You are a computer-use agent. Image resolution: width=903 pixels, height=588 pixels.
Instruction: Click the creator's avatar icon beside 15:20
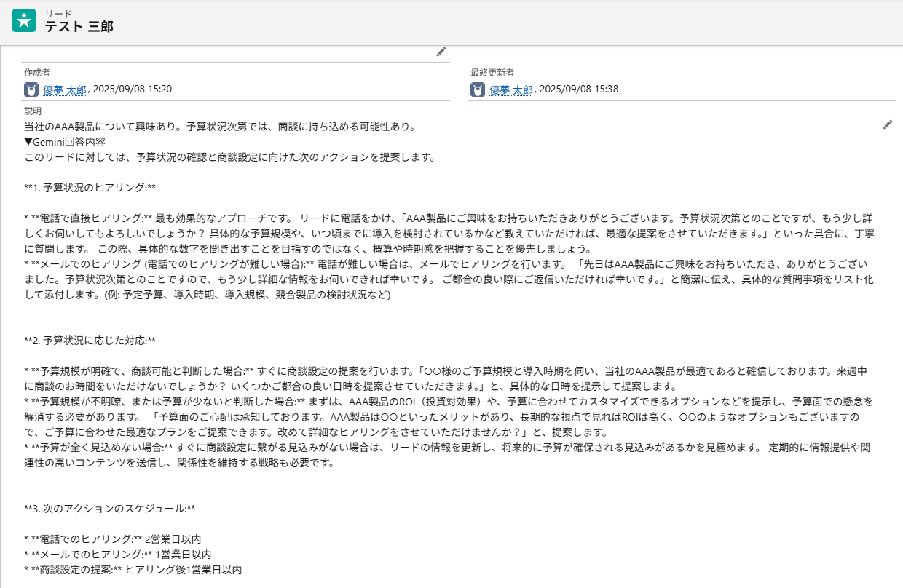pyautogui.click(x=31, y=90)
